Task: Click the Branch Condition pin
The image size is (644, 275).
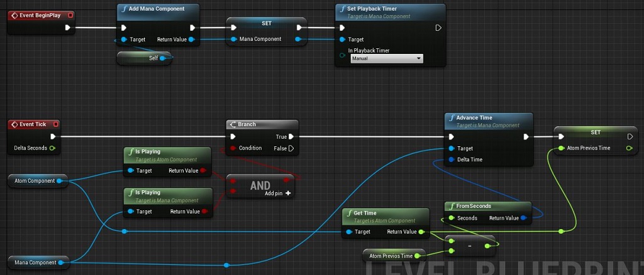Action: [x=233, y=148]
